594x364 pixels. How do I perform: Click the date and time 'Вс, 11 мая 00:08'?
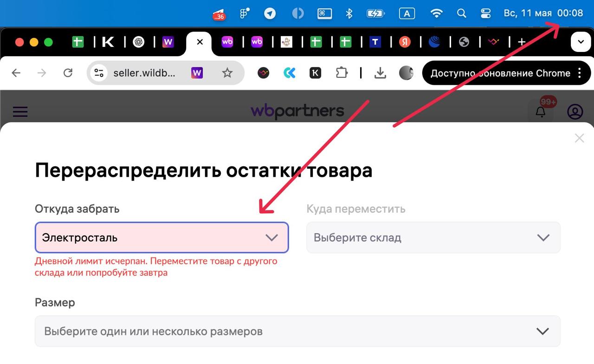coord(543,13)
